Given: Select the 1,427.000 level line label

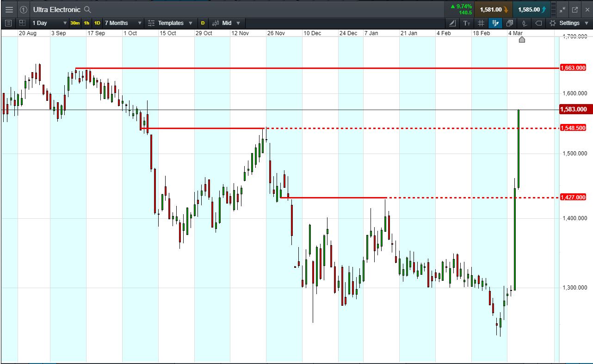Looking at the screenshot, I should [x=573, y=197].
